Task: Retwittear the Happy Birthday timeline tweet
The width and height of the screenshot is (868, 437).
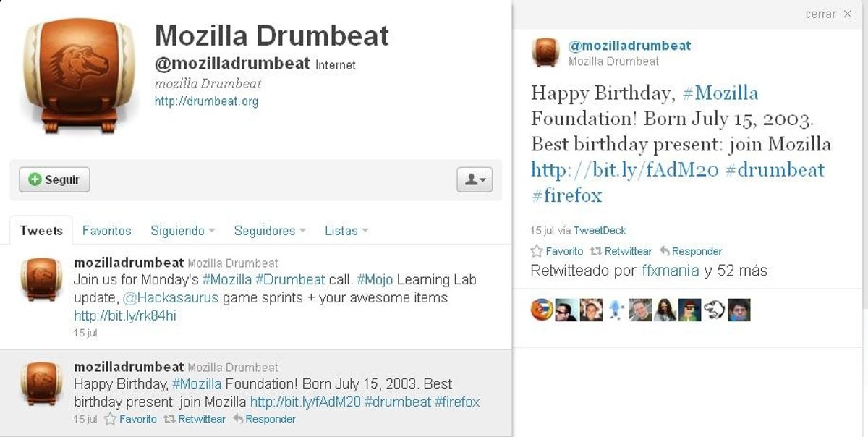Action: pyautogui.click(x=195, y=419)
